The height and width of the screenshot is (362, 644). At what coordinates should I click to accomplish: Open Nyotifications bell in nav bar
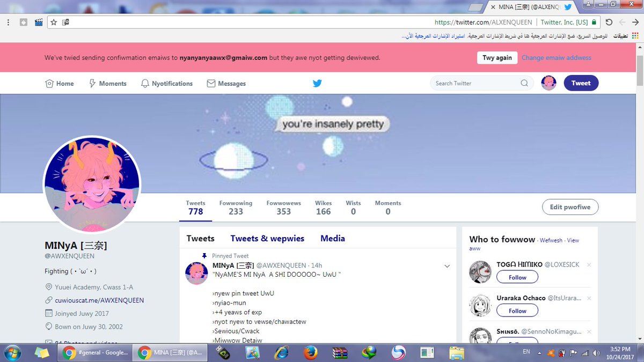(x=166, y=84)
